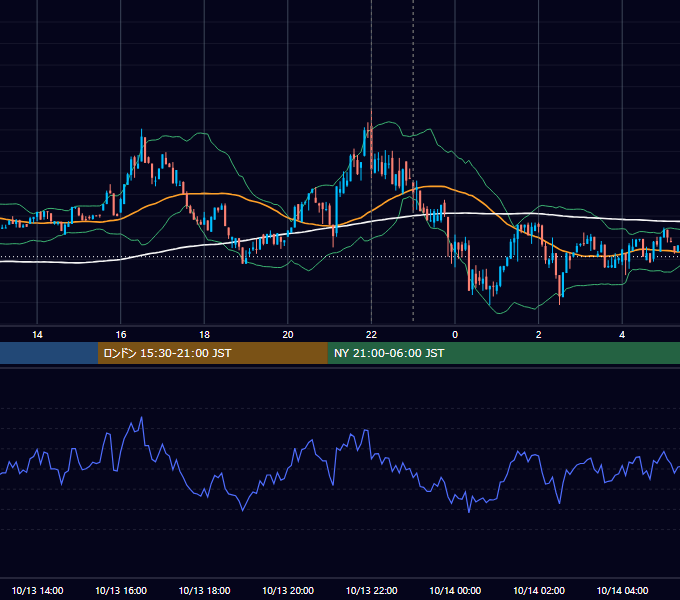
Task: Click the 20 hour axis label
Action: (288, 335)
